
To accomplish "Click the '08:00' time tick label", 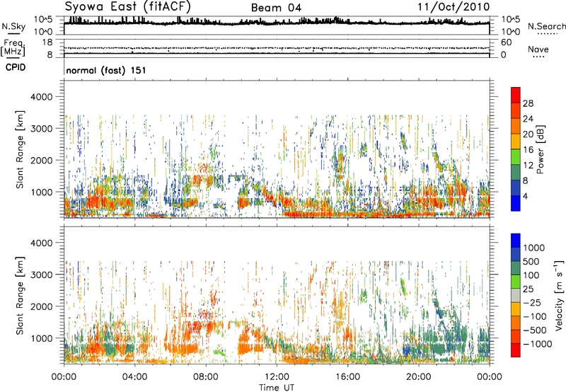I will pos(206,377).
